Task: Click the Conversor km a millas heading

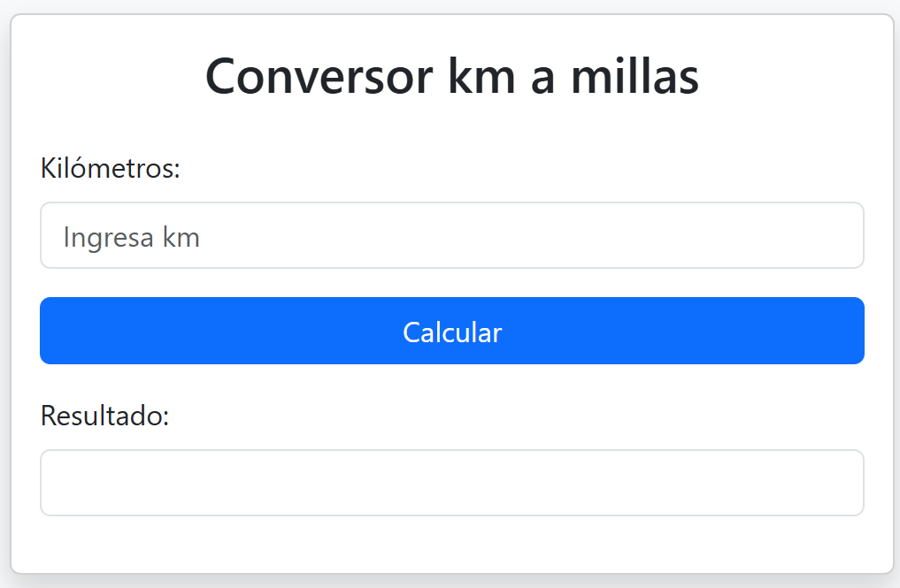Action: click(451, 76)
